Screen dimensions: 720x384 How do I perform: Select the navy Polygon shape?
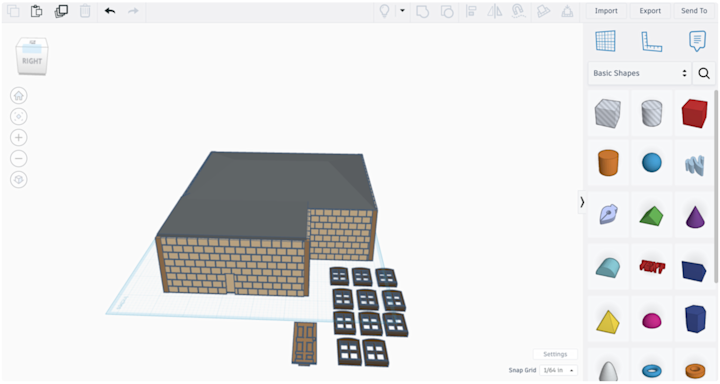tap(695, 318)
